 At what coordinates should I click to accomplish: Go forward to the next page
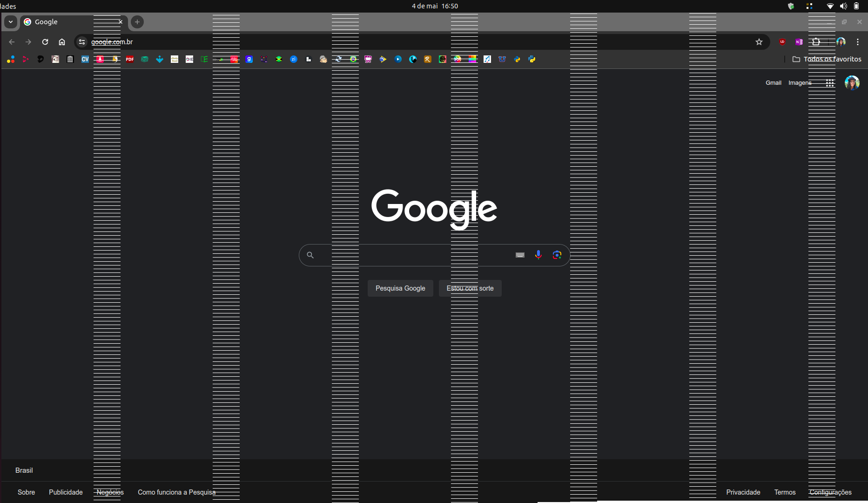tap(28, 42)
